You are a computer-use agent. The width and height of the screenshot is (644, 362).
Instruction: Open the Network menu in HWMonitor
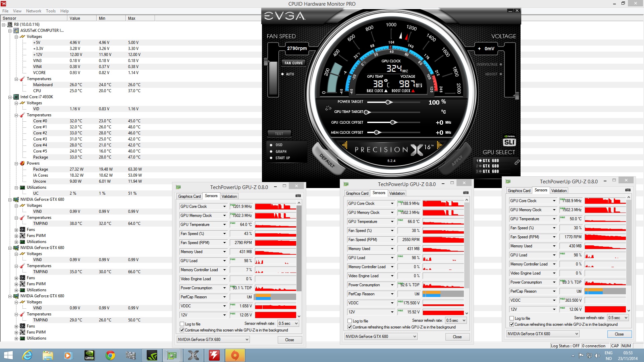tap(34, 11)
